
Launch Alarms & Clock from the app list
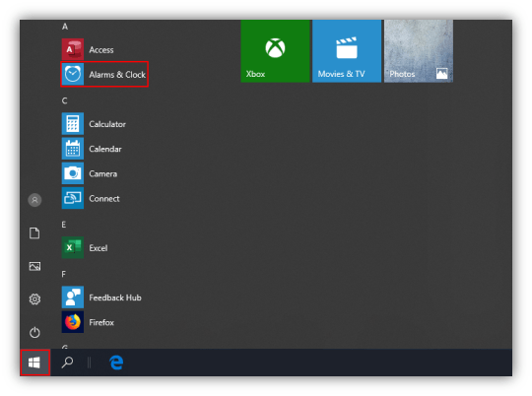tap(104, 74)
